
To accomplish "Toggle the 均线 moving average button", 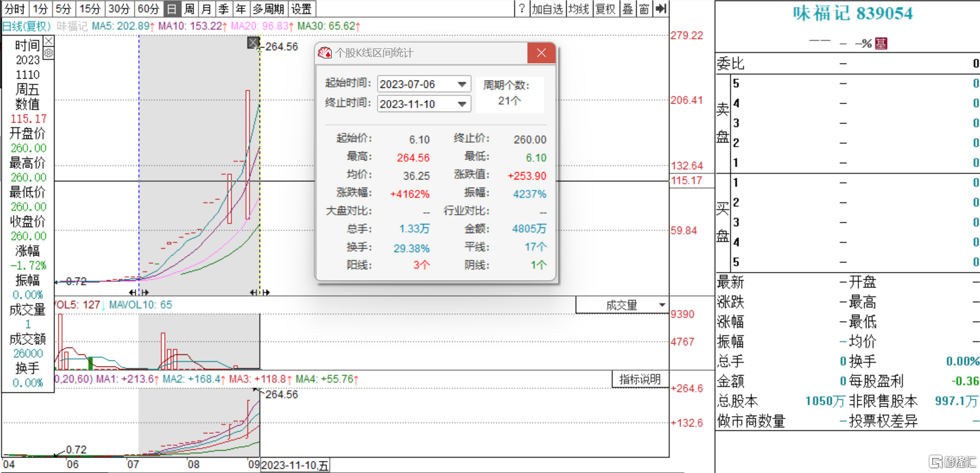I will click(579, 9).
